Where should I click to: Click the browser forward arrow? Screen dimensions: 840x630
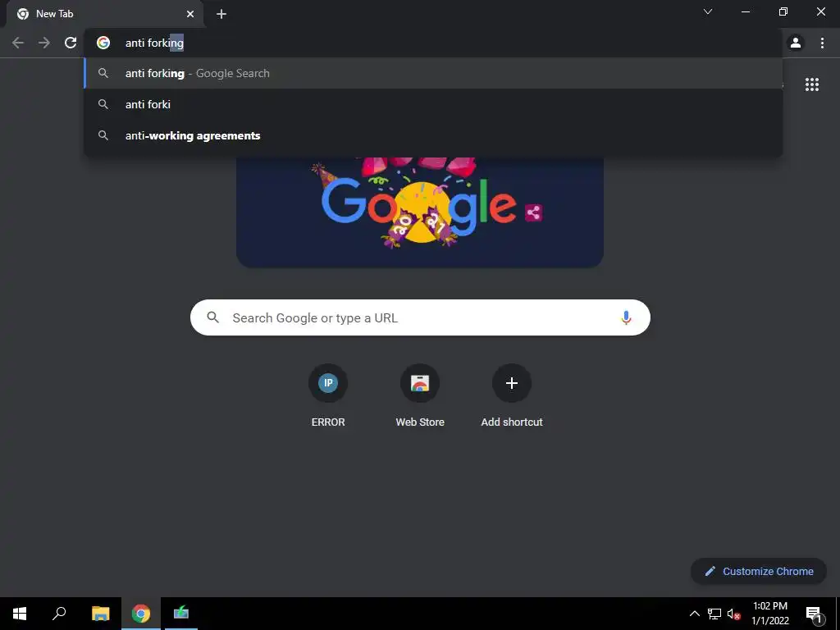tap(44, 43)
